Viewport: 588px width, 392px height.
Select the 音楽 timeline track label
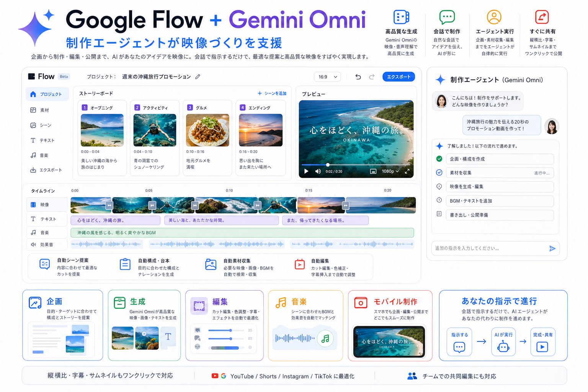click(x=47, y=233)
